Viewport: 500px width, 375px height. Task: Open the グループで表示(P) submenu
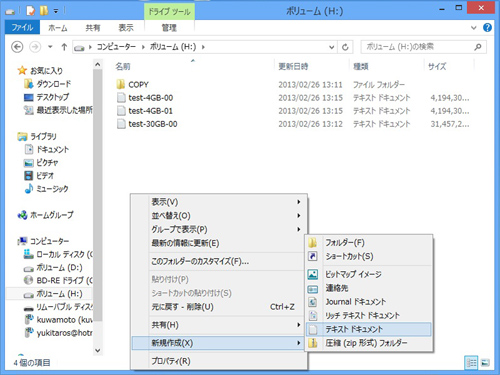point(219,229)
